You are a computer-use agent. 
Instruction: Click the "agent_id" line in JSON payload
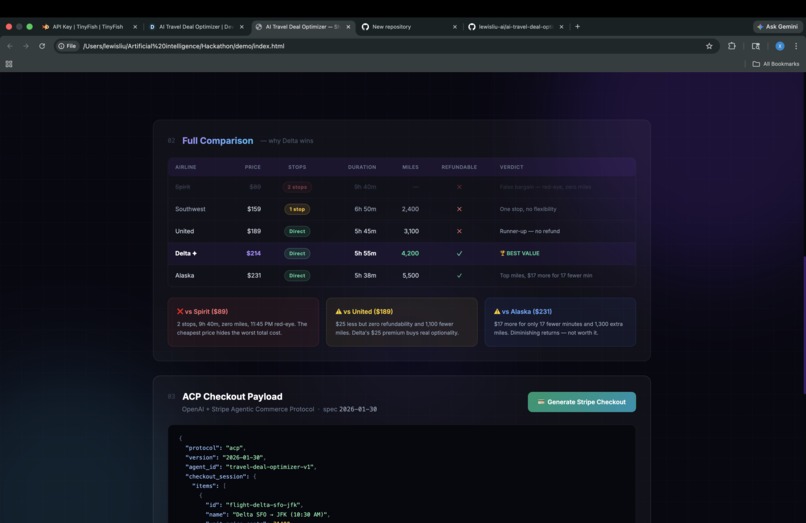tap(250, 467)
